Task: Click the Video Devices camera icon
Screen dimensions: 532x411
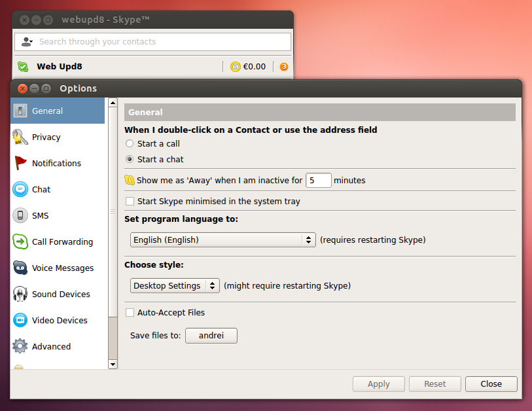Action: pyautogui.click(x=20, y=320)
